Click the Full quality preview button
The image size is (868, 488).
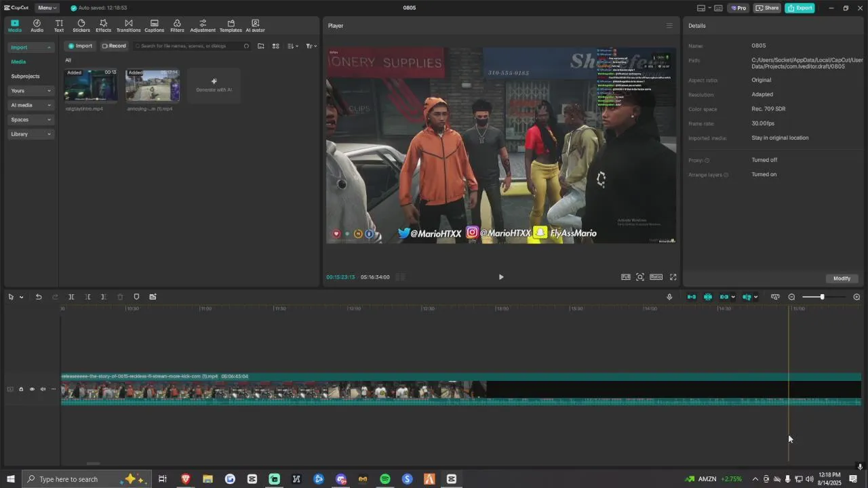pos(625,277)
